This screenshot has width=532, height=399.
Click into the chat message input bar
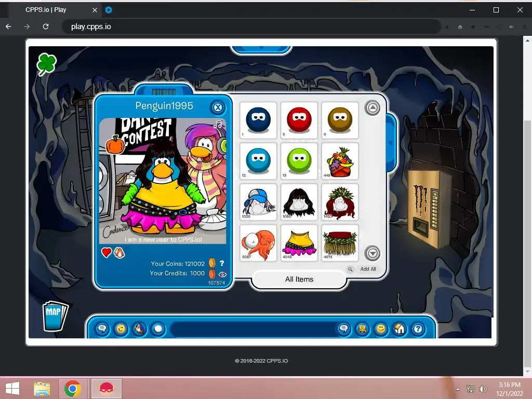253,329
